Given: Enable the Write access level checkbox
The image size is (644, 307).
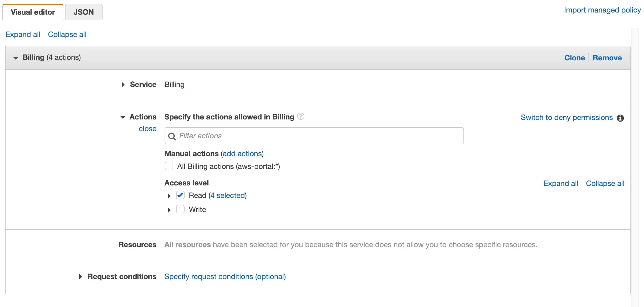Looking at the screenshot, I should 180,209.
